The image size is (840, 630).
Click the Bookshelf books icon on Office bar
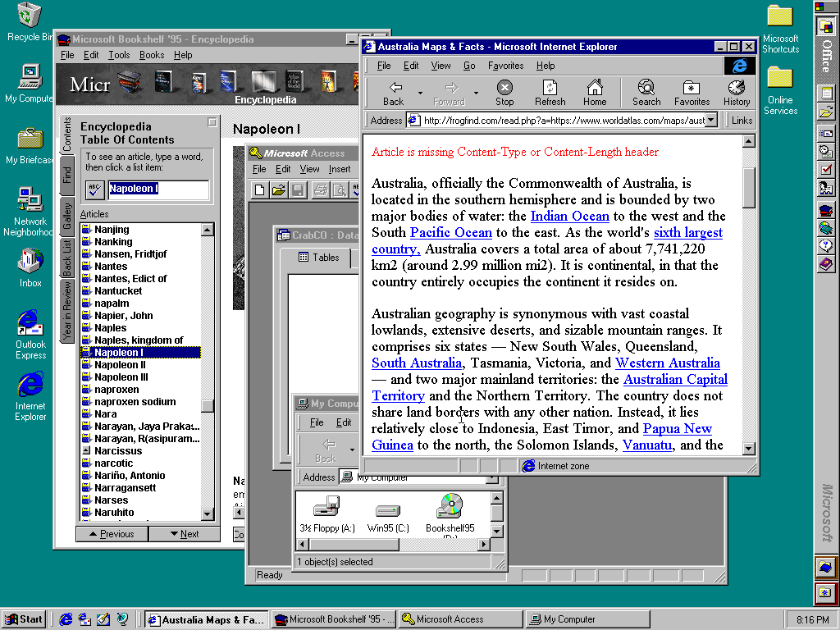[x=826, y=209]
